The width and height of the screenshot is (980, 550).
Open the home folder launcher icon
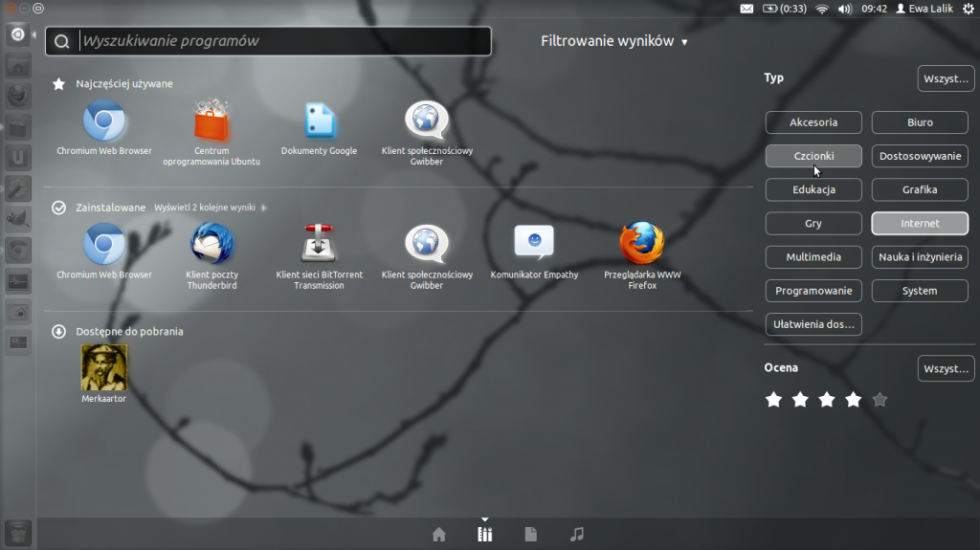pyautogui.click(x=18, y=65)
